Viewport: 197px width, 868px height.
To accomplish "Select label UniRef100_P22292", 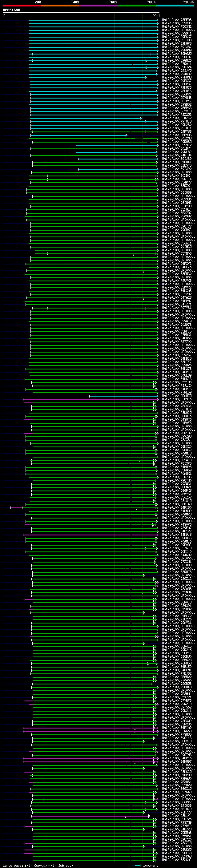I will point(177,294).
